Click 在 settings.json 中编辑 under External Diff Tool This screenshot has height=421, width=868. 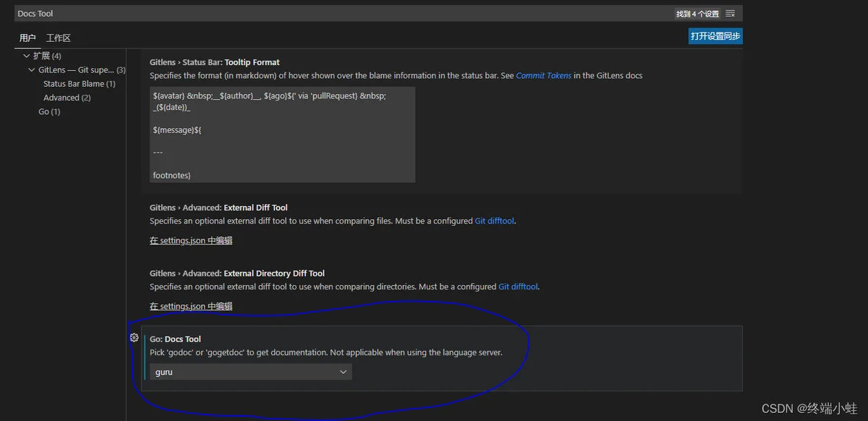(x=191, y=240)
